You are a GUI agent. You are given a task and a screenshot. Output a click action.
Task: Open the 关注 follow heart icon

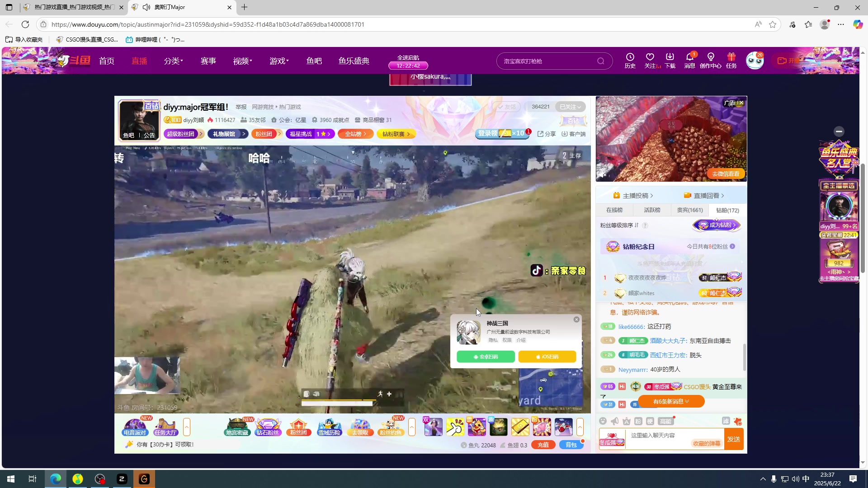click(x=650, y=60)
